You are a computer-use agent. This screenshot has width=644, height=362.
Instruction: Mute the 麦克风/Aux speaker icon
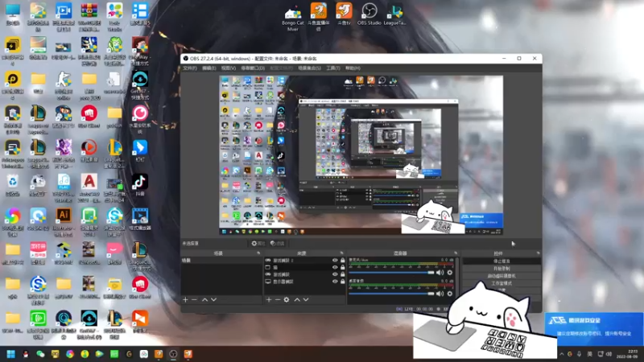coord(440,273)
